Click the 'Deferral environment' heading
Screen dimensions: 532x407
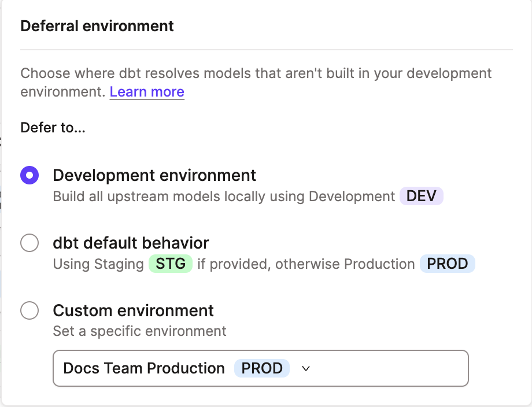pos(97,26)
